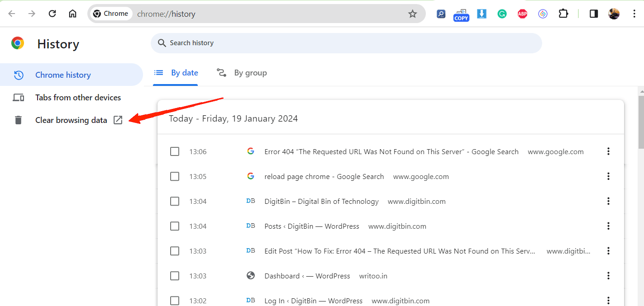644x306 pixels.
Task: Click the 13:05 timestamp
Action: tap(198, 177)
